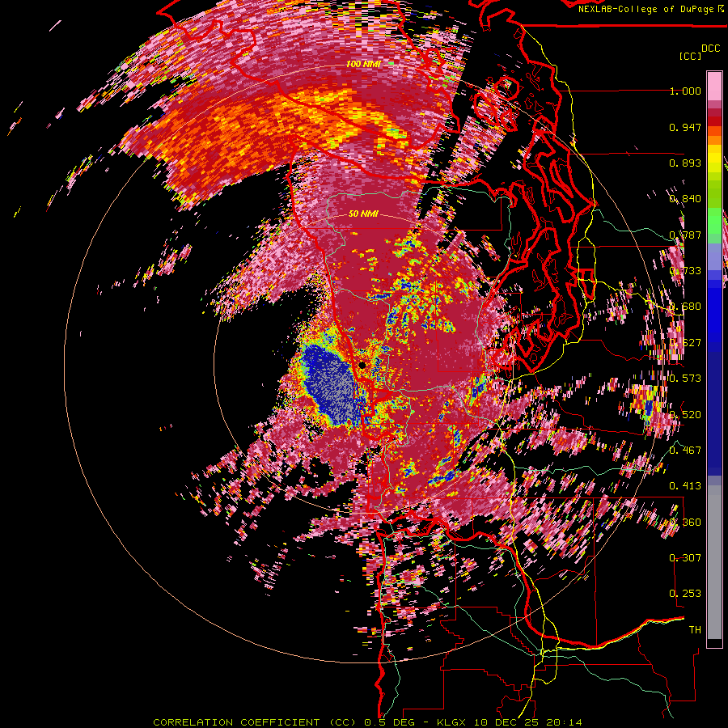The image size is (728, 728).
Task: Select the 0.787 legend value
Action: (x=685, y=235)
